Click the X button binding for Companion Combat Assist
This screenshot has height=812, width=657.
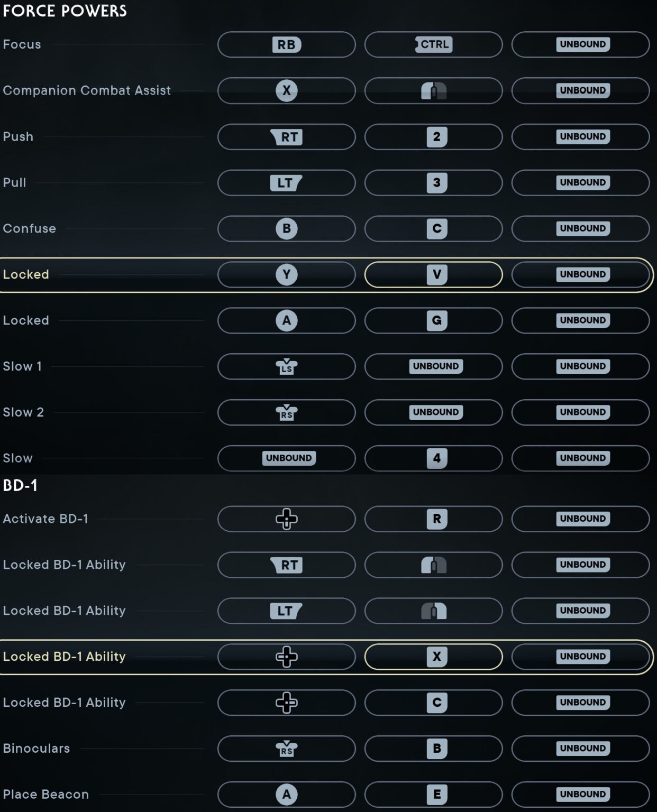tap(286, 90)
